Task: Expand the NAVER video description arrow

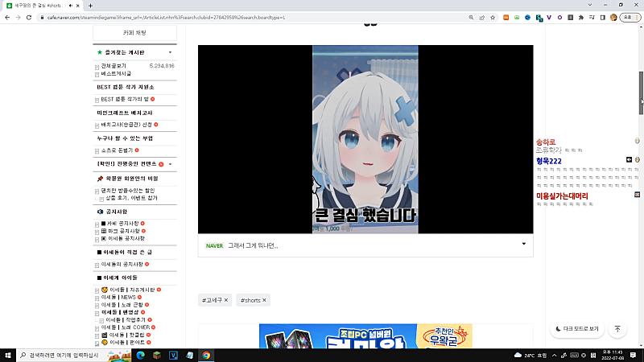Action: point(524,244)
